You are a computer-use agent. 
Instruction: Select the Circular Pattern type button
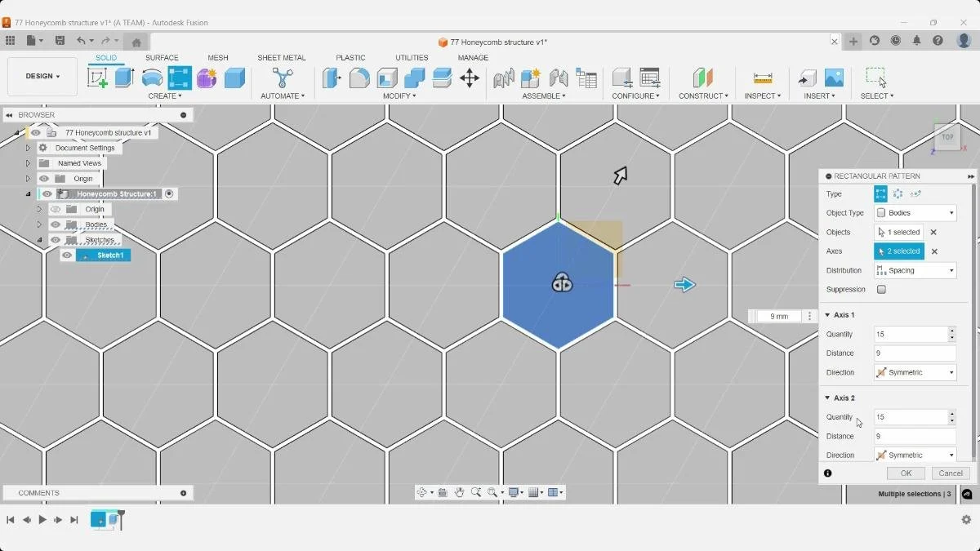point(898,194)
